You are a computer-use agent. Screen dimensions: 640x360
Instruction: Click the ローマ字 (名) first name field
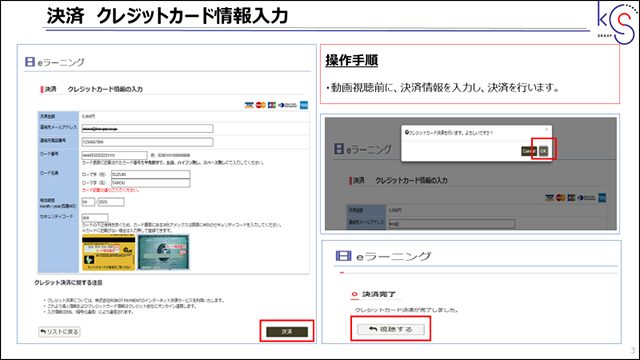(151, 183)
